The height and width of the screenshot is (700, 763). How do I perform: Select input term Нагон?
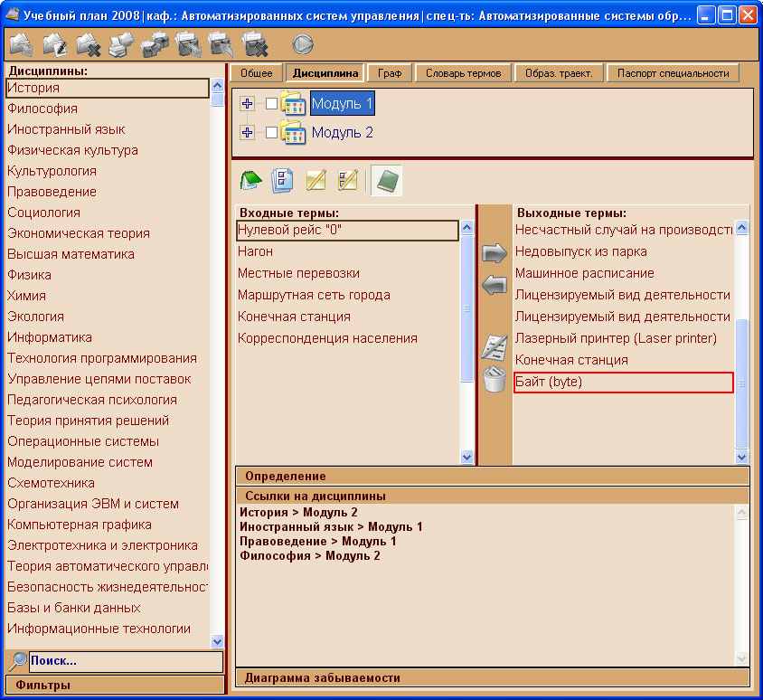click(347, 251)
